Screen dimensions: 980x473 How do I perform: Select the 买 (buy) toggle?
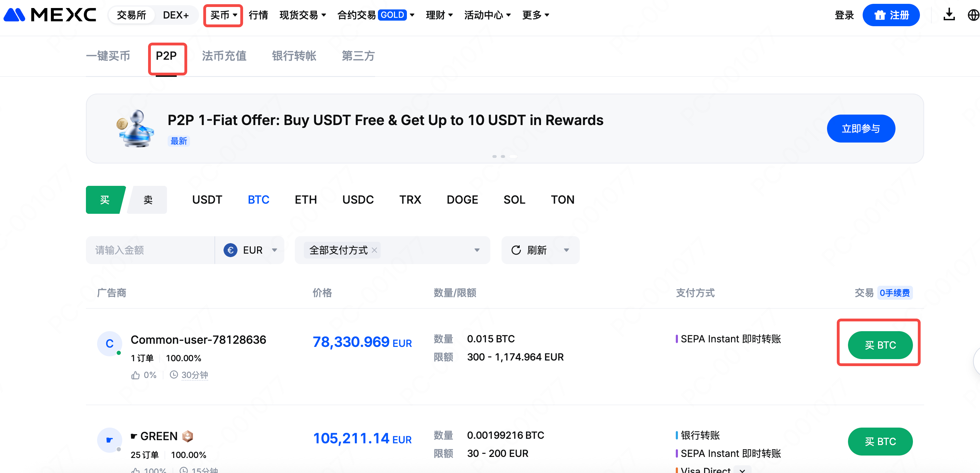[x=105, y=200]
